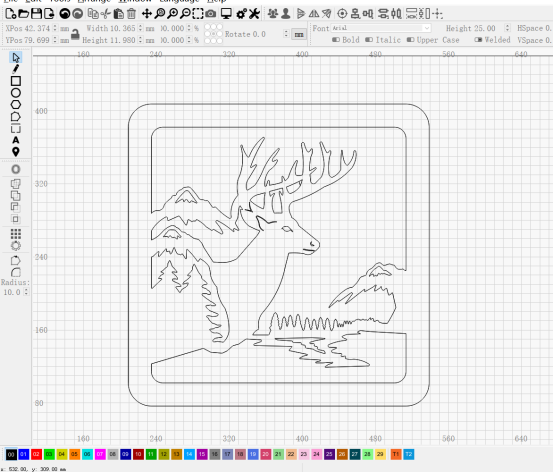Select the arrow selection tool
The height and width of the screenshot is (472, 554).
[16, 57]
